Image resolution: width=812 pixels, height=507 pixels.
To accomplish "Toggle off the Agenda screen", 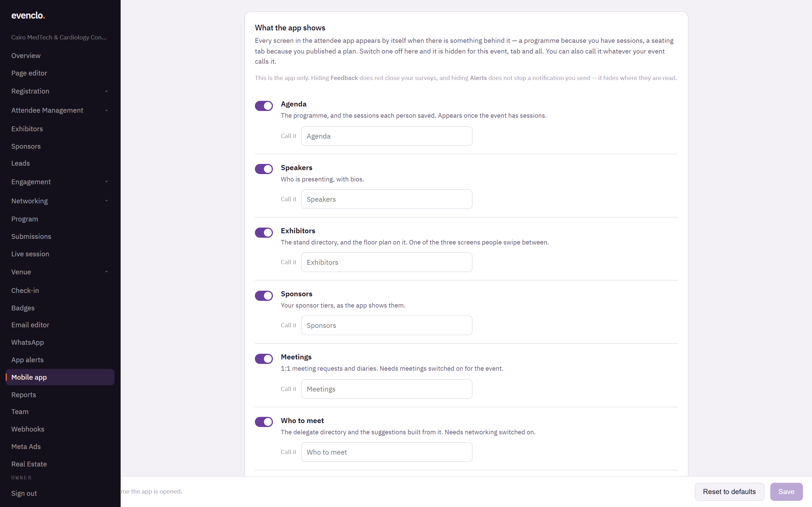I will (264, 106).
